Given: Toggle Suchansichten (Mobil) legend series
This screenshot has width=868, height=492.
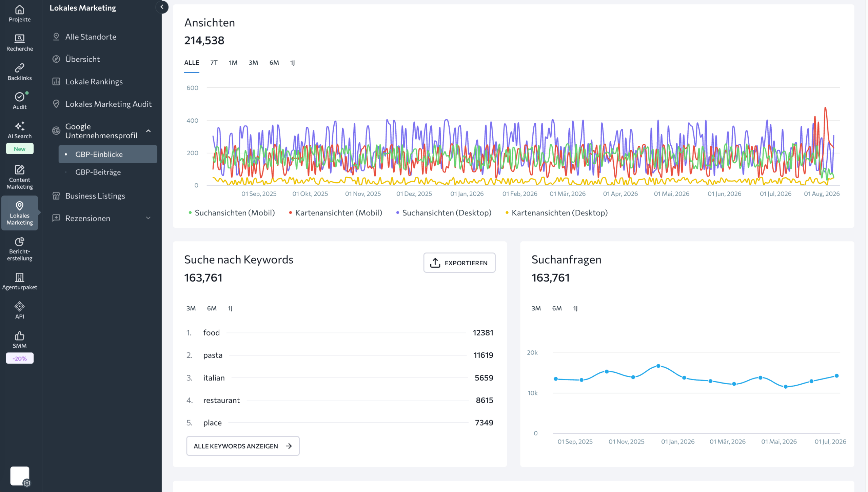Looking at the screenshot, I should (x=232, y=213).
